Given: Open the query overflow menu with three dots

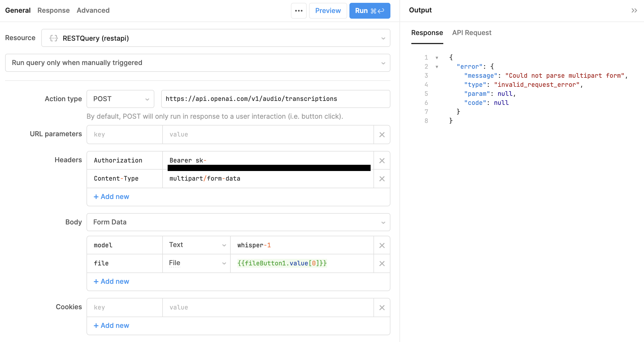Looking at the screenshot, I should pyautogui.click(x=299, y=10).
